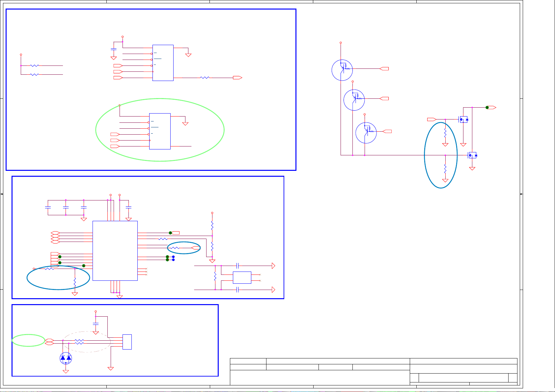Select the series resistor on the upper IC output
Screen dimensions: 555x392
[205, 78]
